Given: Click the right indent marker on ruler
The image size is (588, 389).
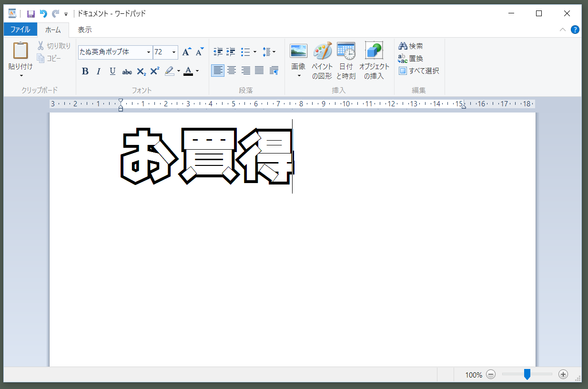Looking at the screenshot, I should 464,106.
